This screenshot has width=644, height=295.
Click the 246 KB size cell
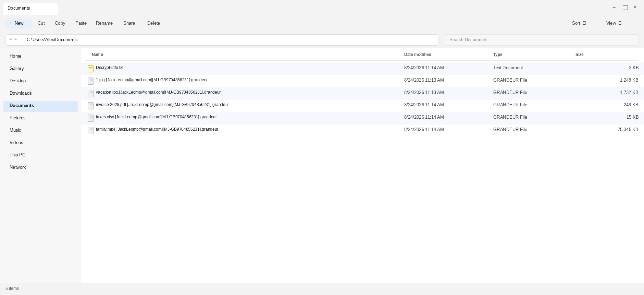(x=631, y=105)
